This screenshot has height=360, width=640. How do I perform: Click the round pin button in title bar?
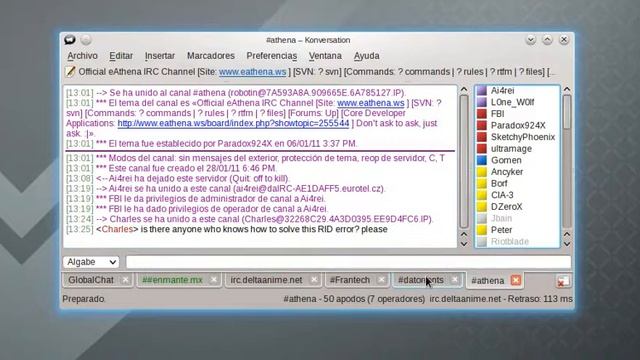pos(86,40)
